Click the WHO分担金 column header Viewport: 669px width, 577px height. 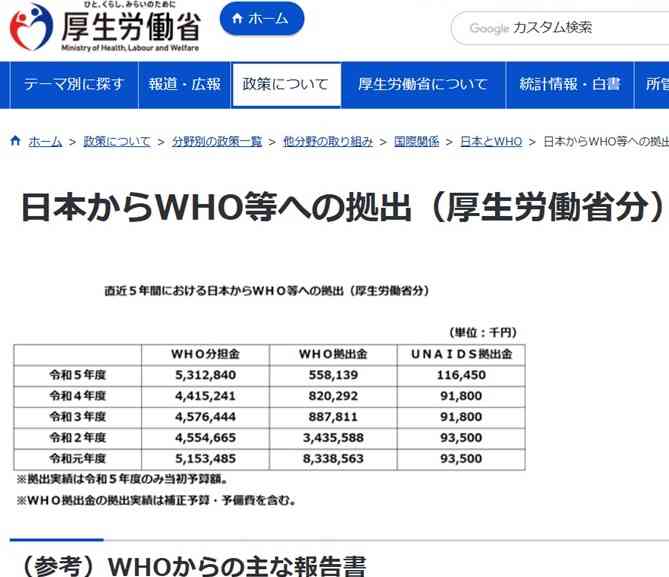[205, 355]
